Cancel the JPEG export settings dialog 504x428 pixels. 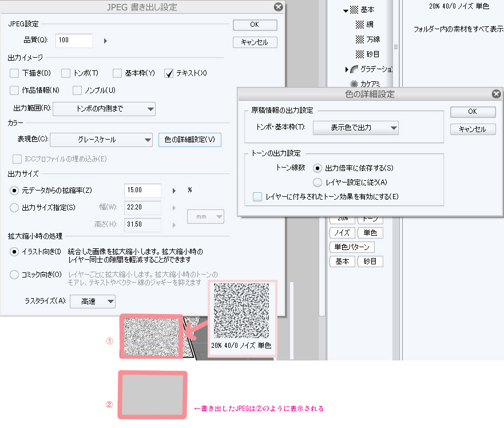point(255,42)
